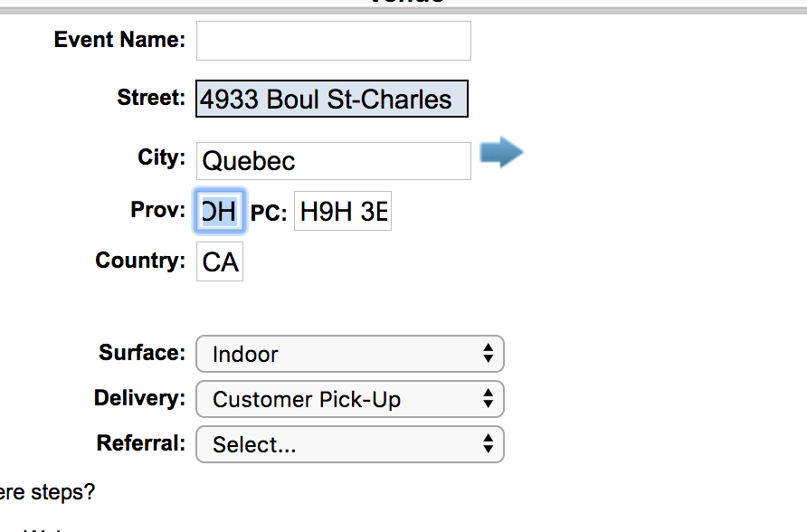Open the Referral dropdown showing Select...
Image resolution: width=807 pixels, height=532 pixels.
[x=349, y=444]
